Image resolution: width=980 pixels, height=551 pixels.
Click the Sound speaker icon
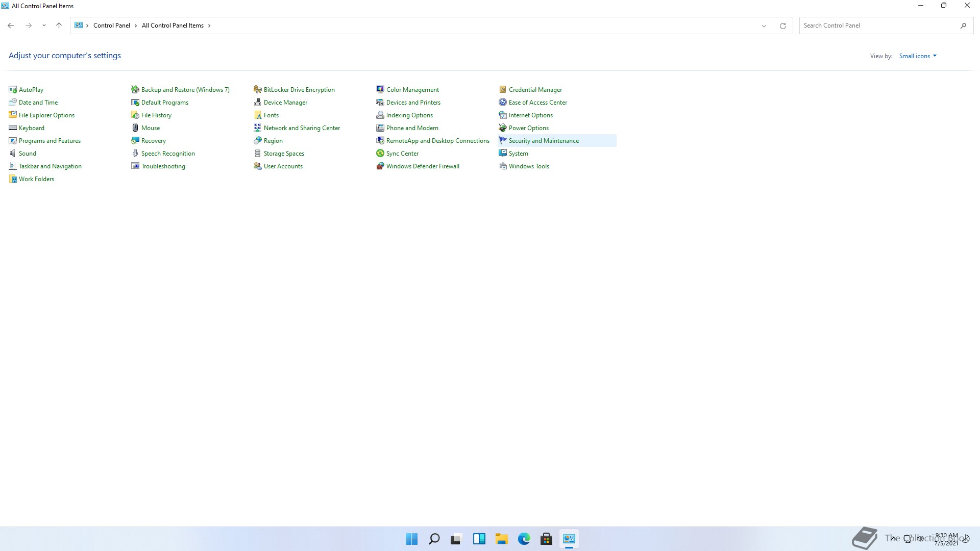point(13,154)
